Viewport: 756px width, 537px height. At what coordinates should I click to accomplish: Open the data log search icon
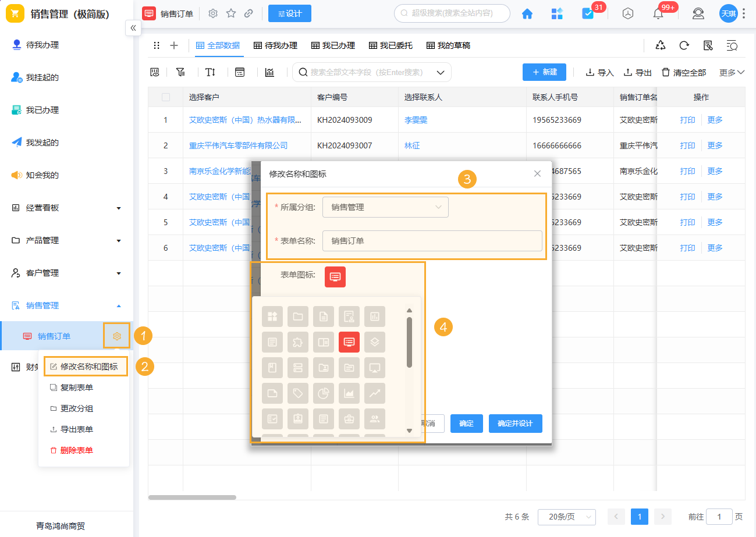732,45
